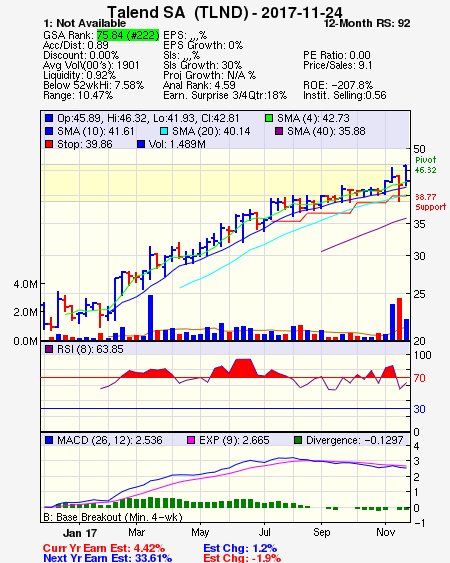This screenshot has width=450, height=563.
Task: Click the blue SMA (10) legend swatch
Action: click(x=49, y=131)
